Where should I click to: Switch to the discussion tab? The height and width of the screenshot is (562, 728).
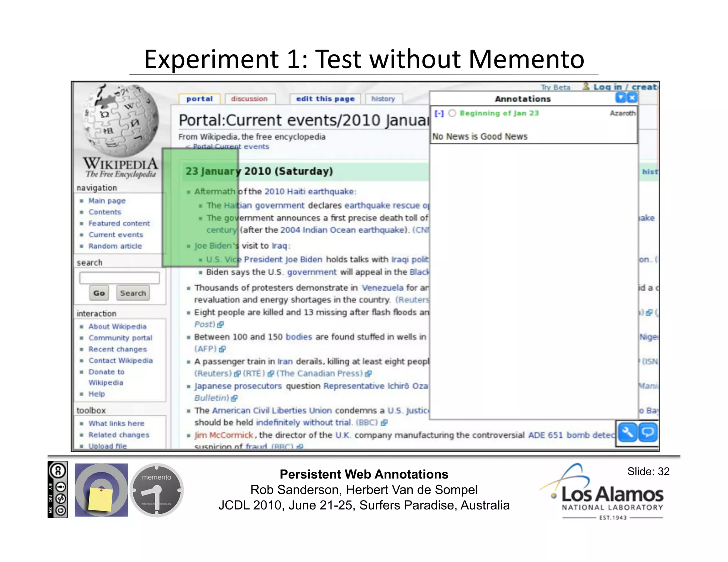(249, 99)
